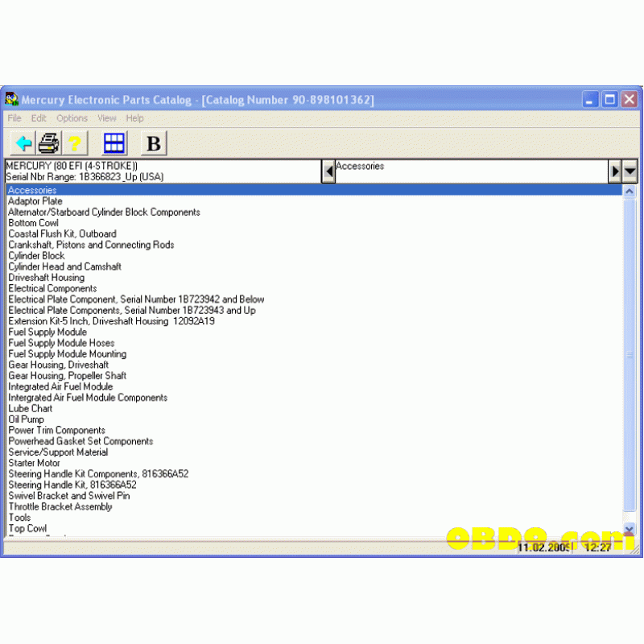The image size is (644, 644).
Task: Click the MERCURY (80 EFI (4-STROKE)) model text
Action: tap(72, 166)
